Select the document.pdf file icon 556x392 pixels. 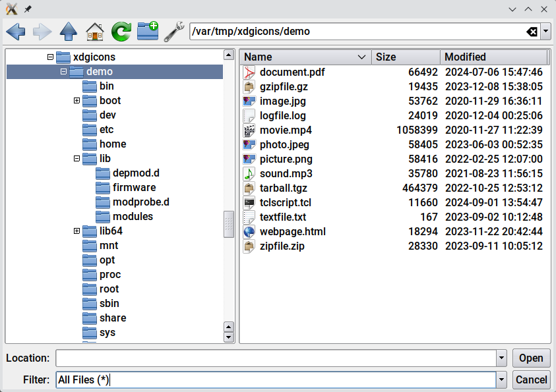pyautogui.click(x=249, y=72)
